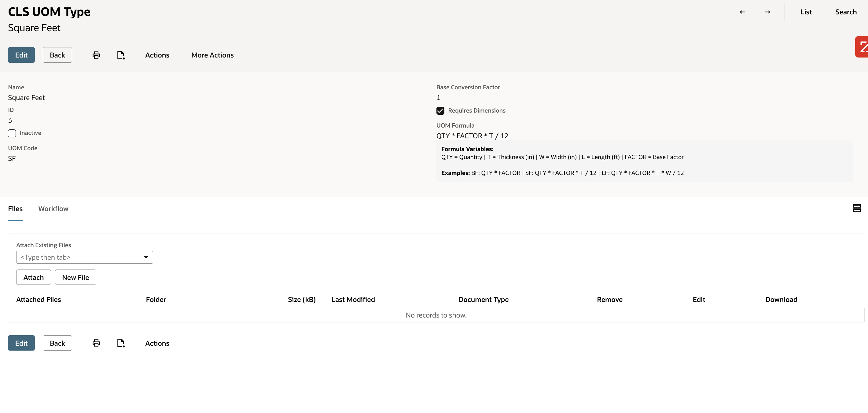
Task: Click the top new document icon
Action: point(121,55)
